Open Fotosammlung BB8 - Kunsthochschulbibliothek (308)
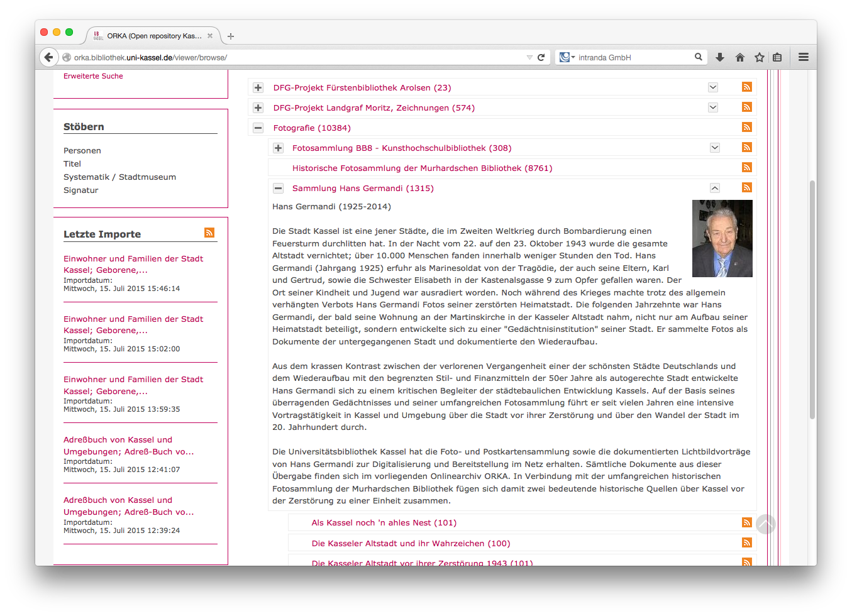 [x=402, y=148]
